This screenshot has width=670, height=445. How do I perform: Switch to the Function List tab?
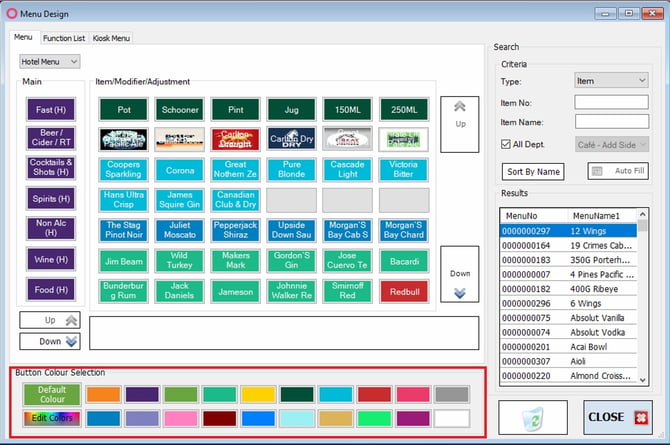point(64,38)
